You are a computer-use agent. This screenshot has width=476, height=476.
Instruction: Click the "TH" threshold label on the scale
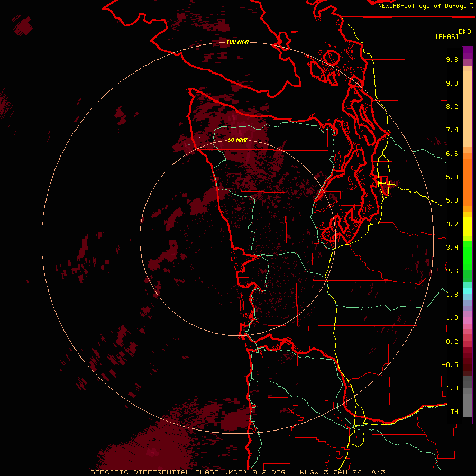[x=454, y=412]
